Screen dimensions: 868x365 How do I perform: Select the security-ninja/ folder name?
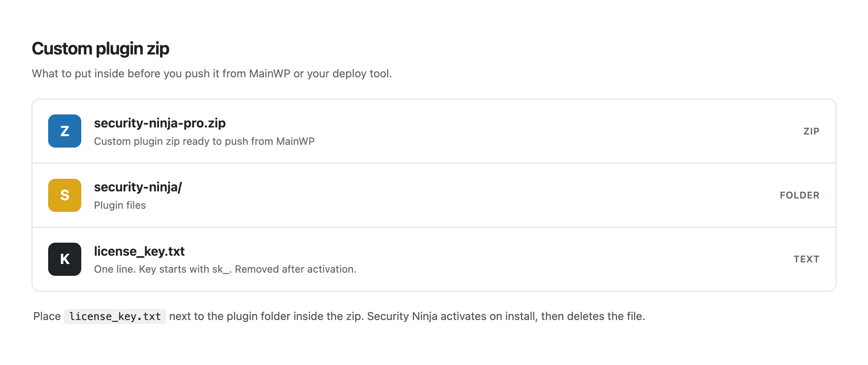click(x=138, y=187)
